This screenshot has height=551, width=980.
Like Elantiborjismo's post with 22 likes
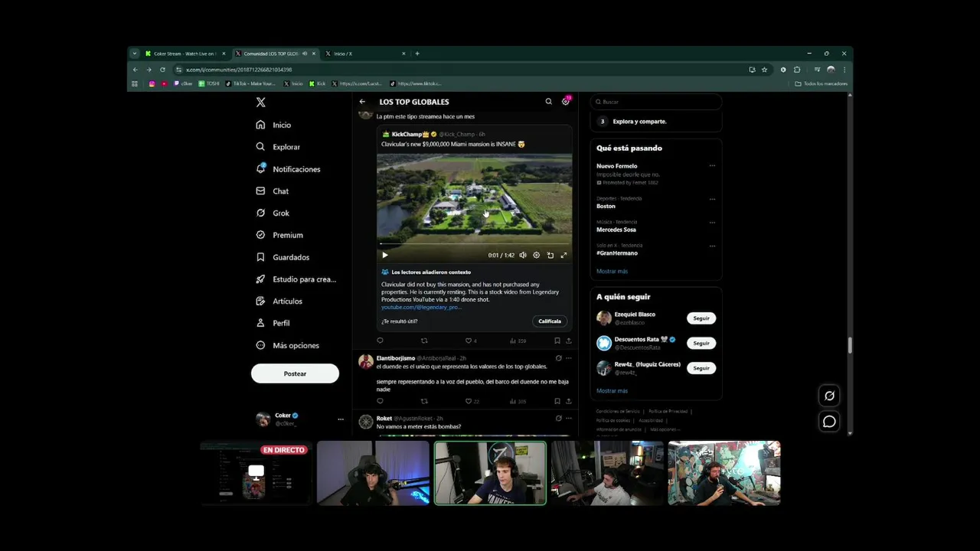coord(472,401)
